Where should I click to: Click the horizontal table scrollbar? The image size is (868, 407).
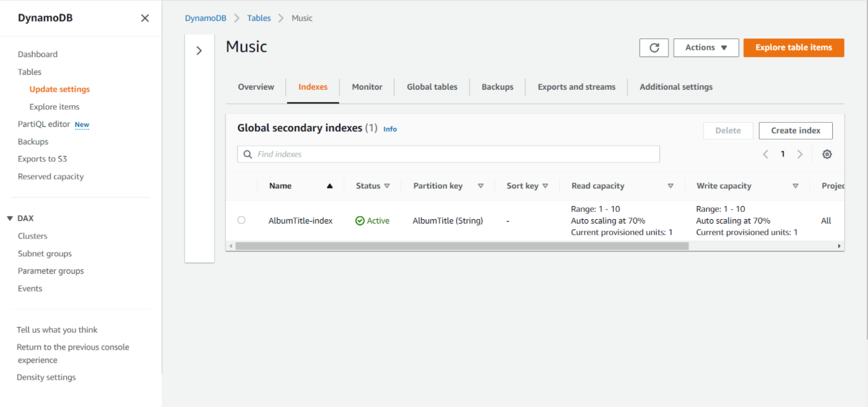(462, 246)
